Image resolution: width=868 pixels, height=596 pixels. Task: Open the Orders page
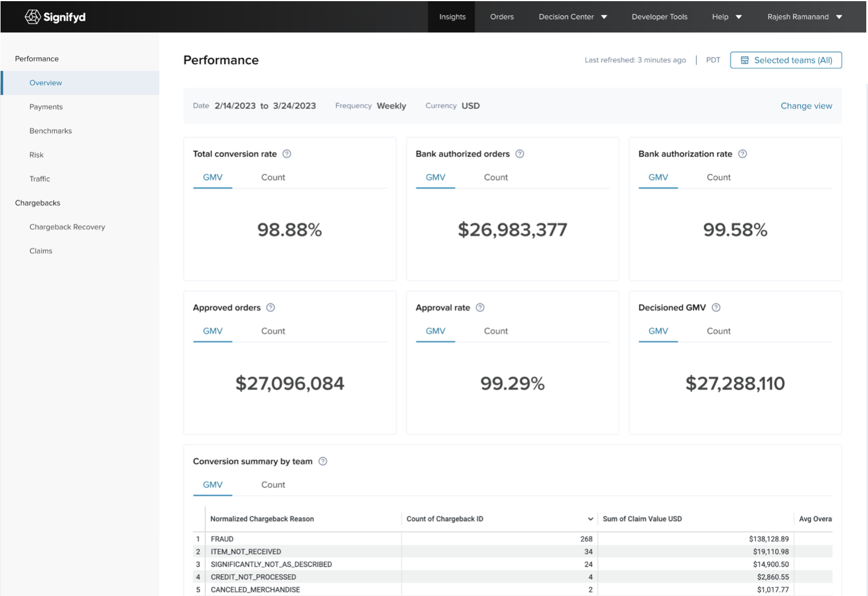coord(502,17)
